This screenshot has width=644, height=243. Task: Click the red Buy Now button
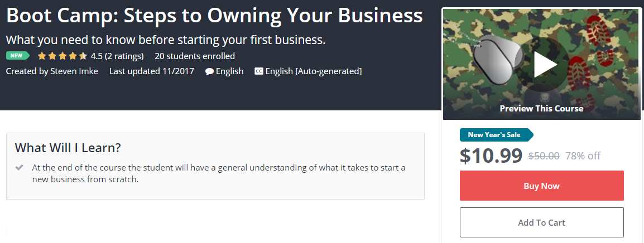(541, 186)
